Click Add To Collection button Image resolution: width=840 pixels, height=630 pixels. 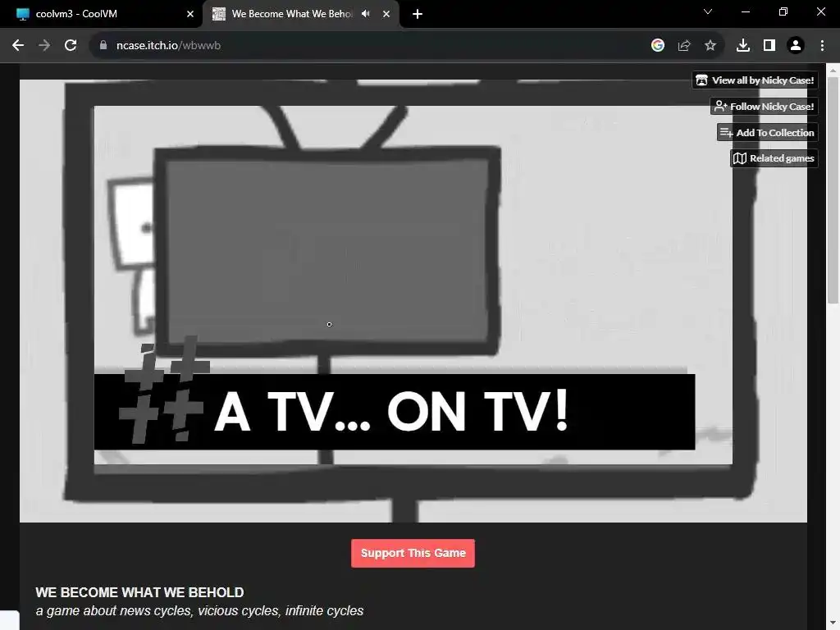point(767,132)
